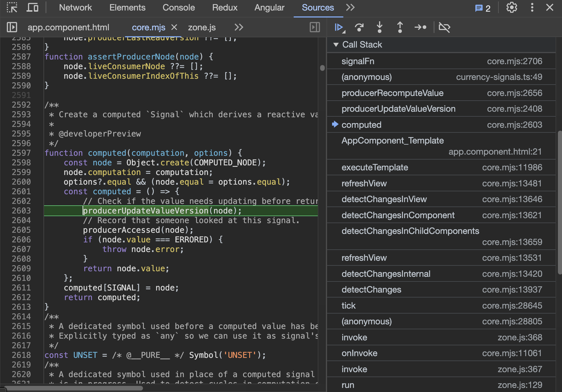Show more DevTools panels chevron
The image size is (562, 392).
pos(350,8)
